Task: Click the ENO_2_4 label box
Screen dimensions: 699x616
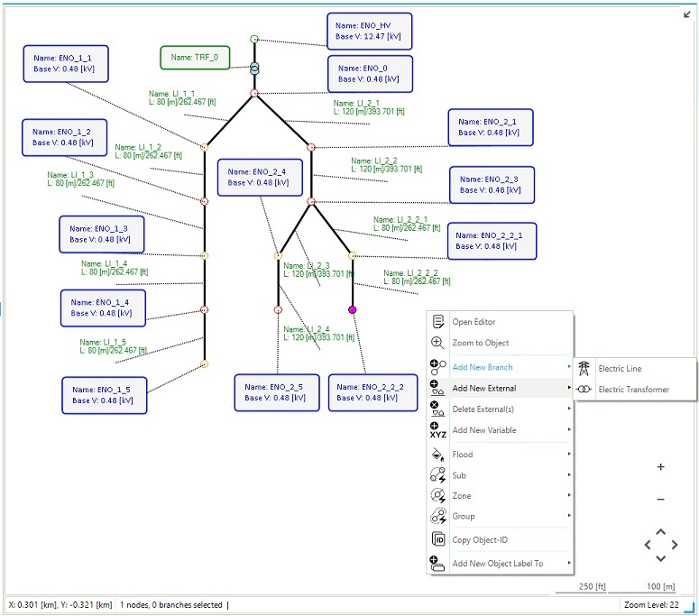Action: pos(260,177)
